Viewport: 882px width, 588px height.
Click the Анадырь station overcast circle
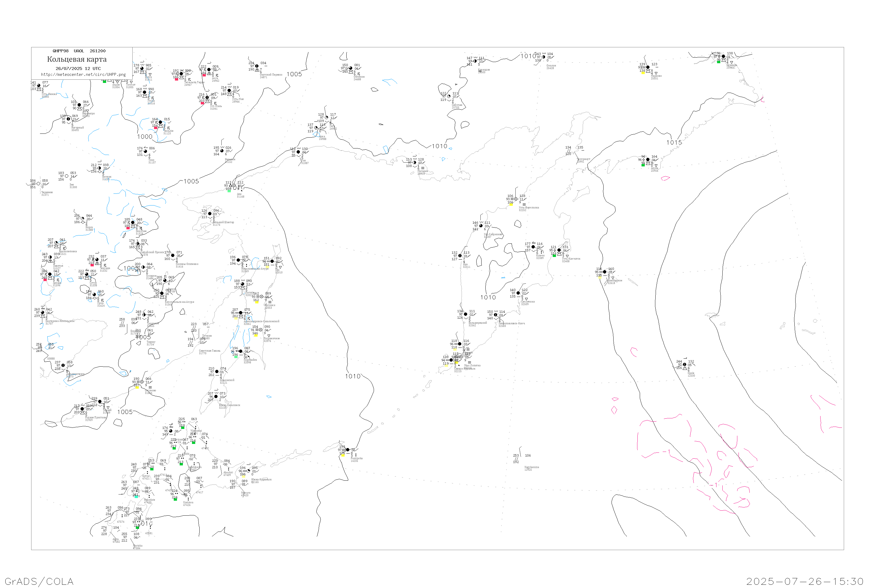click(723, 56)
